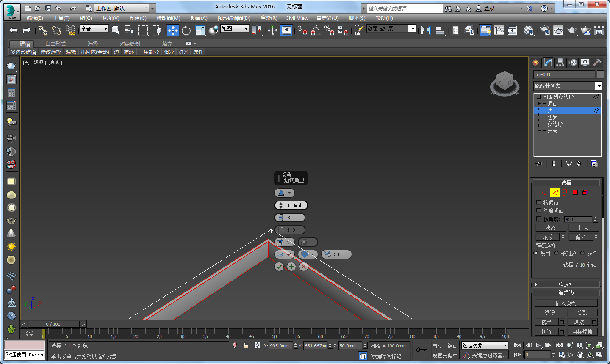Click the object color swatch beside Line001
Image resolution: width=610 pixels, height=364 pixels.
(600, 74)
